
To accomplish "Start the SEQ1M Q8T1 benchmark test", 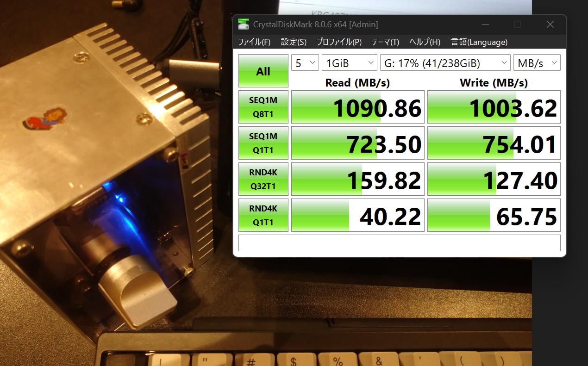I will [263, 107].
